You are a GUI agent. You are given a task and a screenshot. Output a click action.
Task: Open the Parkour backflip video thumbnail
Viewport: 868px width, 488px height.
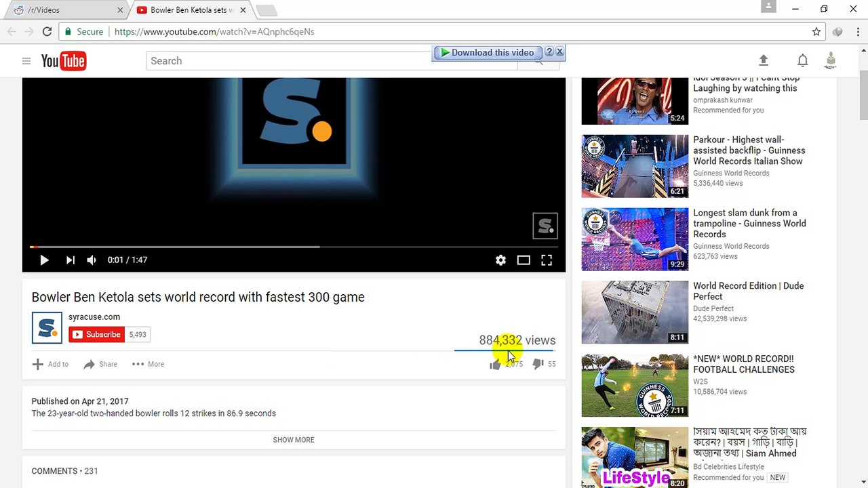coord(635,166)
